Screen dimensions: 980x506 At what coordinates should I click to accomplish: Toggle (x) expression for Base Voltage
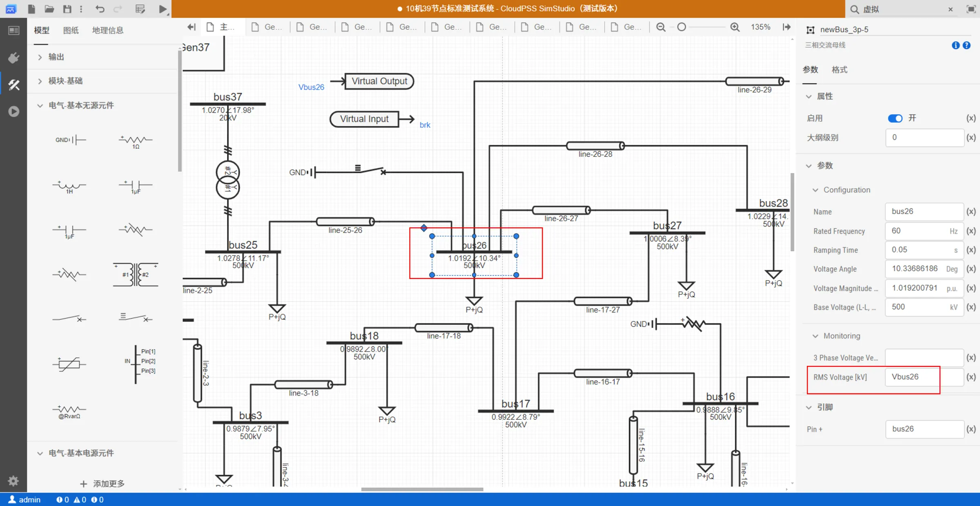pos(971,307)
